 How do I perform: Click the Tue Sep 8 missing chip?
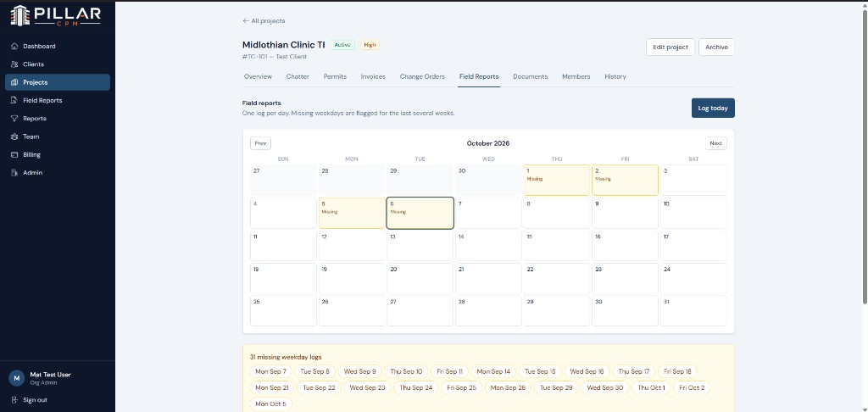pyautogui.click(x=315, y=371)
